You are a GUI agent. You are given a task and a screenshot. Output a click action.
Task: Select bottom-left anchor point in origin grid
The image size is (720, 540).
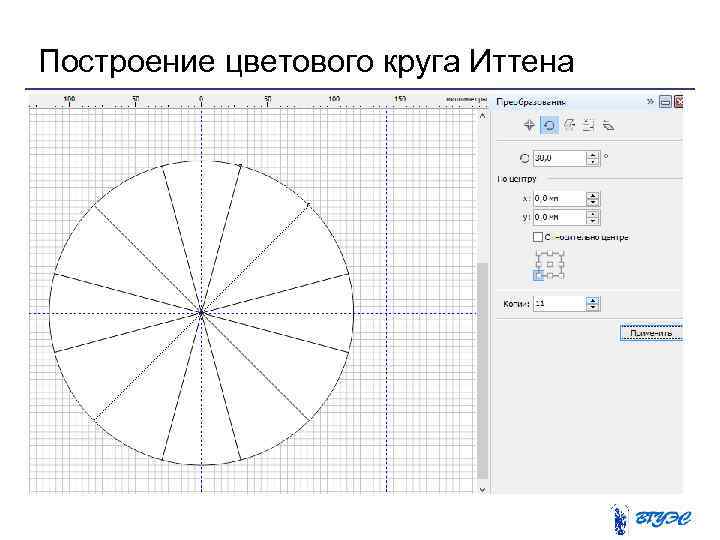click(538, 276)
